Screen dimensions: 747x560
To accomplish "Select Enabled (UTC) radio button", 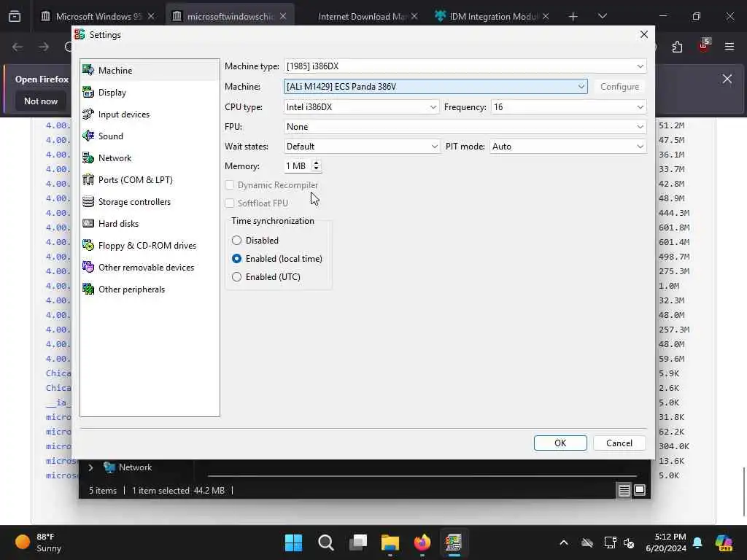I will 236,276.
